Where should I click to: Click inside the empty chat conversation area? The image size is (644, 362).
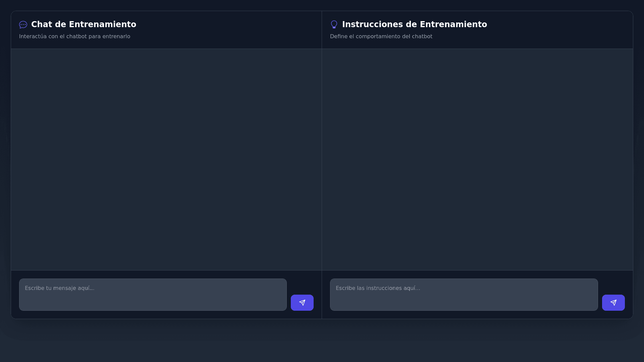(166, 159)
